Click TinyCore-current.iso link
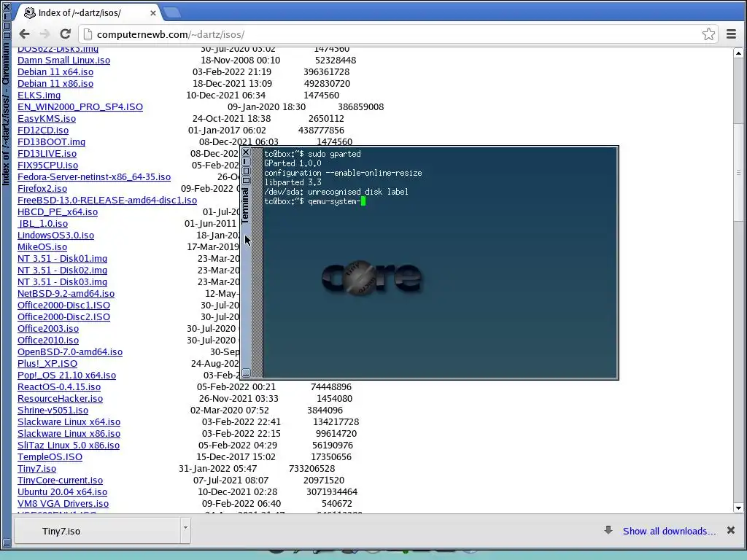This screenshot has width=747, height=560. [60, 481]
